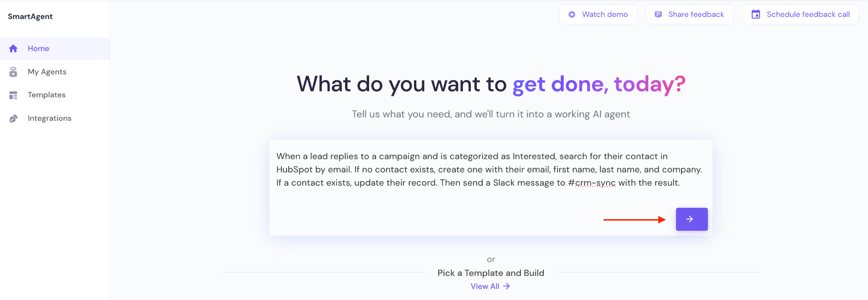The image size is (868, 300).
Task: Click the underlined #crm-sync word in prompt
Action: pyautogui.click(x=592, y=183)
